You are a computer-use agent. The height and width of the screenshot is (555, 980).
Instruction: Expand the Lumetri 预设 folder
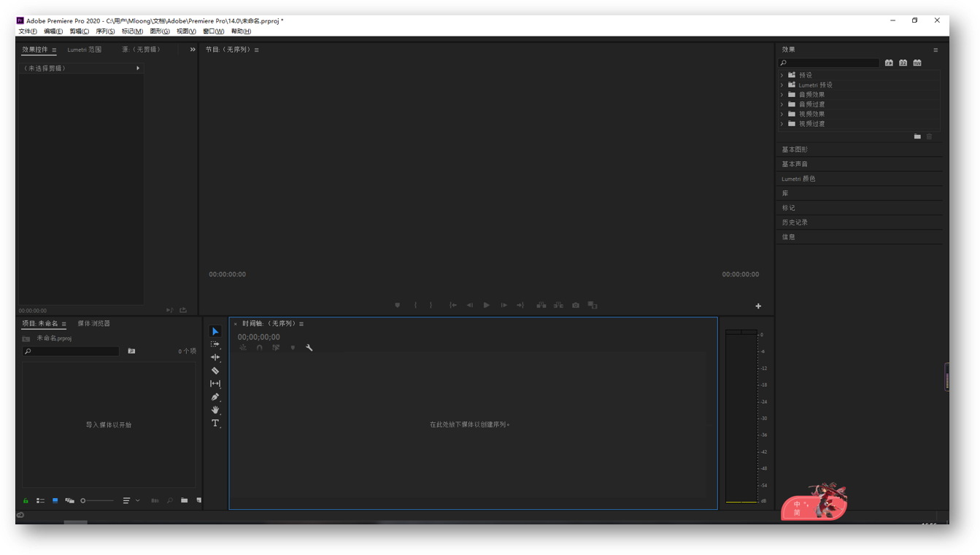click(x=782, y=85)
